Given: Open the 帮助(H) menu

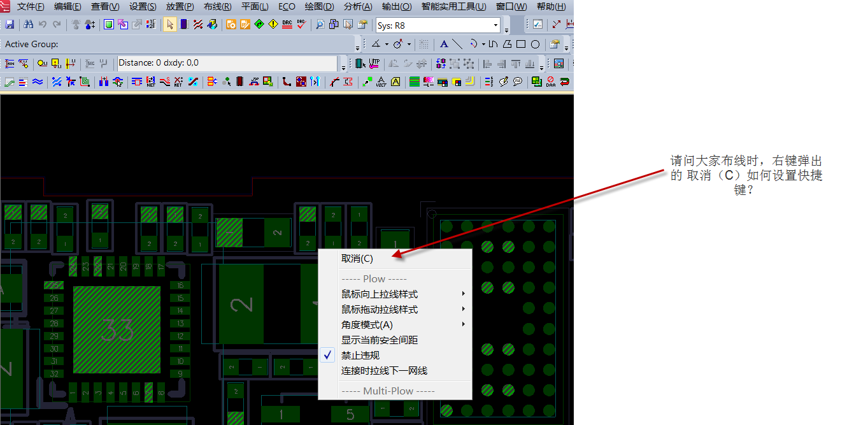Looking at the screenshot, I should pos(551,6).
